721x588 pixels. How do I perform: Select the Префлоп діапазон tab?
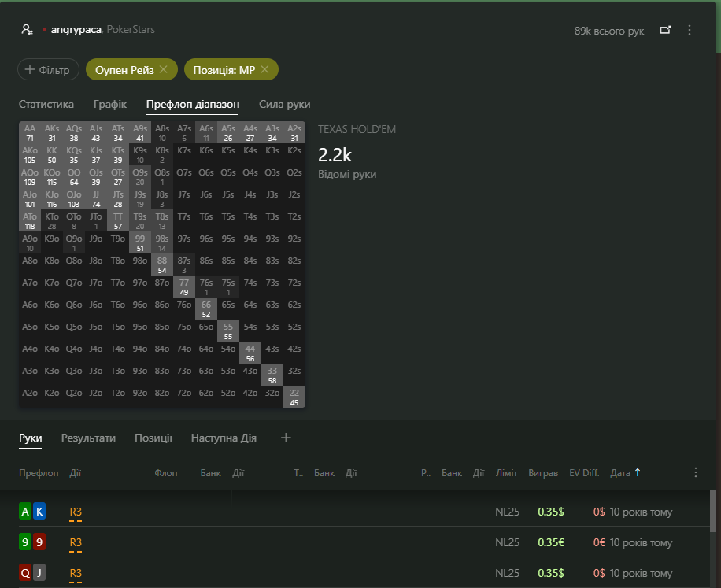click(193, 105)
